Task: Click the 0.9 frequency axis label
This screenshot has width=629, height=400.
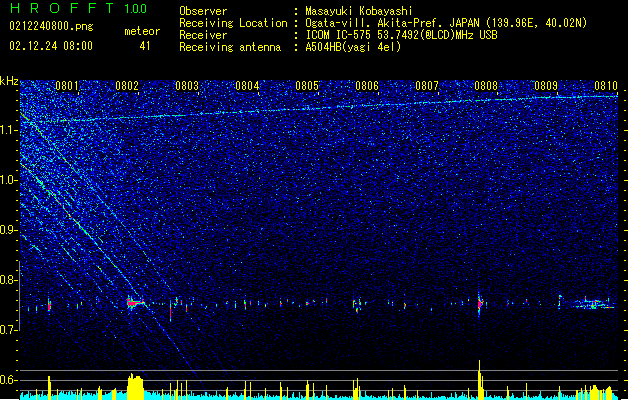Action: (x=9, y=230)
